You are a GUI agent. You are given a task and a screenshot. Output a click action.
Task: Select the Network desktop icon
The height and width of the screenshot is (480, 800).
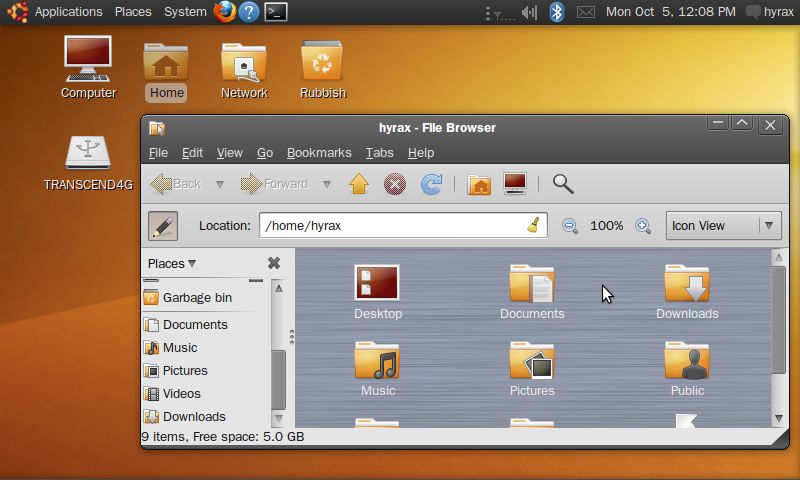point(244,71)
